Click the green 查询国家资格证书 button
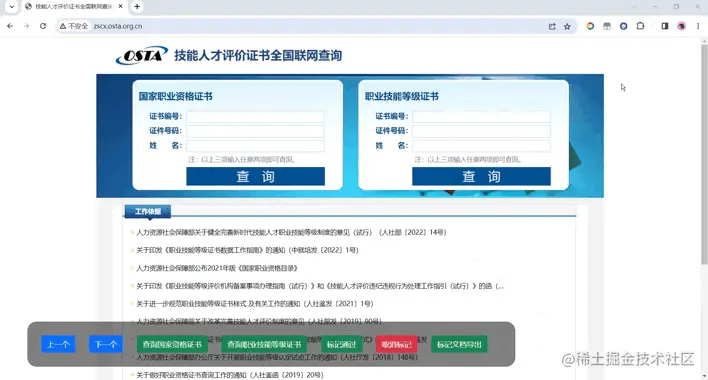Image resolution: width=708 pixels, height=380 pixels. pyautogui.click(x=172, y=344)
